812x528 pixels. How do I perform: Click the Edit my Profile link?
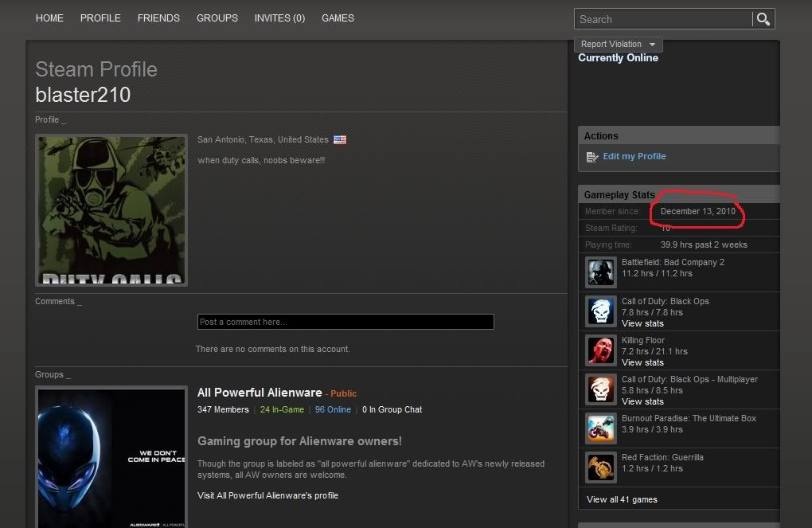click(x=634, y=156)
